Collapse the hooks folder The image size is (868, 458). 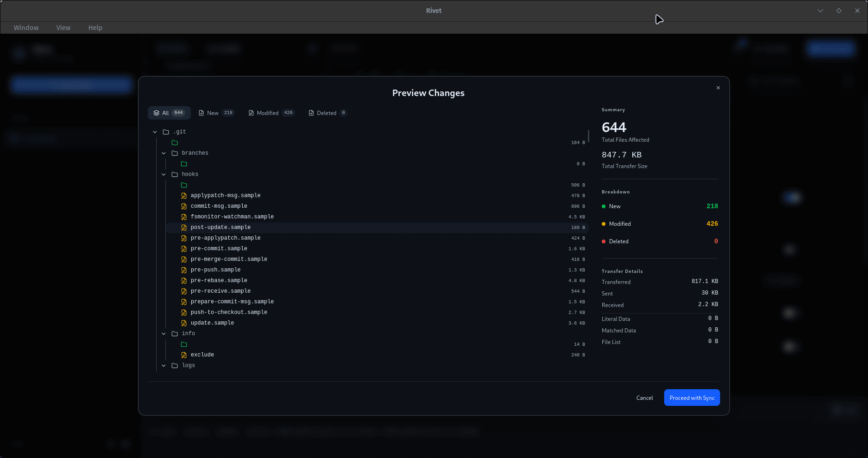coord(164,175)
